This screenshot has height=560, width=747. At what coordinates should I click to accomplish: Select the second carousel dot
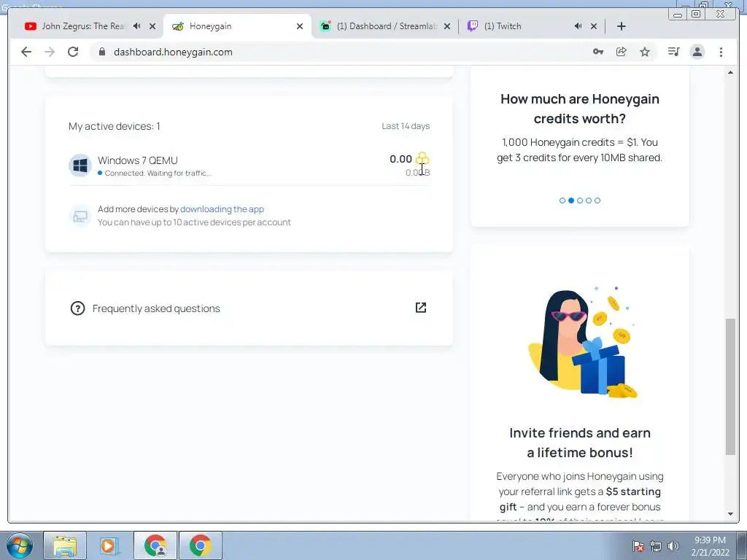(571, 201)
